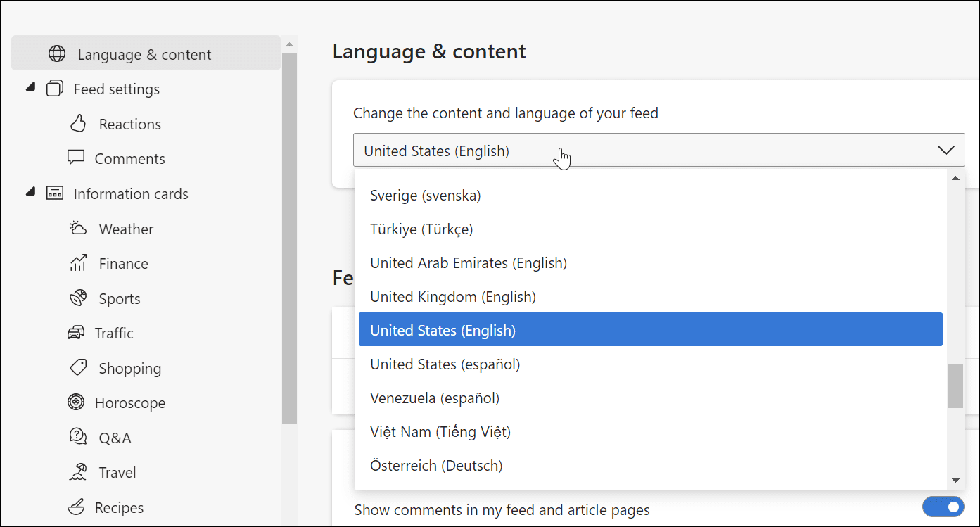Screen dimensions: 980x527
Task: Select the Traffic car icon
Action: pos(77,332)
